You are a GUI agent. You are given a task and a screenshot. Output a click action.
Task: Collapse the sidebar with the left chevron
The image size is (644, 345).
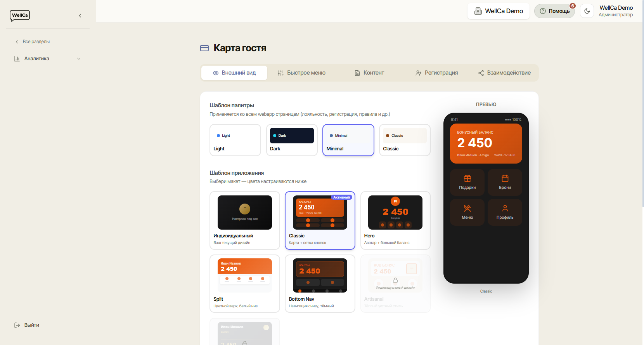click(x=80, y=16)
